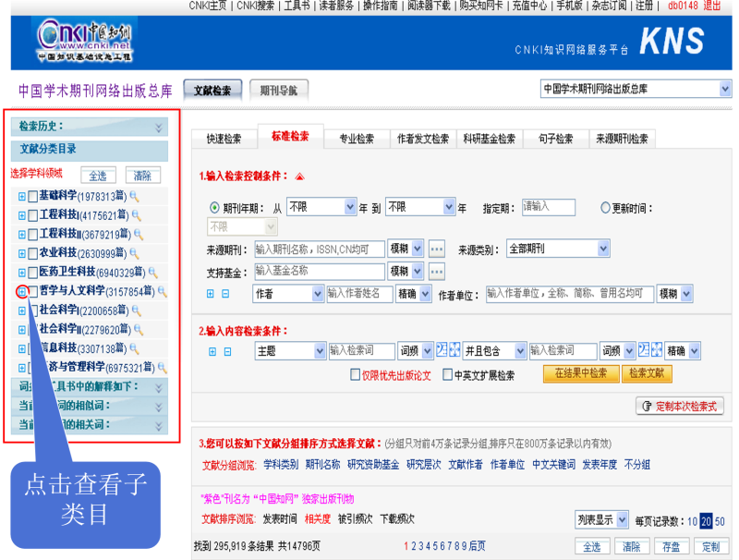Expand the 检索历史 panel
This screenshot has width=739, height=560.
pyautogui.click(x=158, y=128)
